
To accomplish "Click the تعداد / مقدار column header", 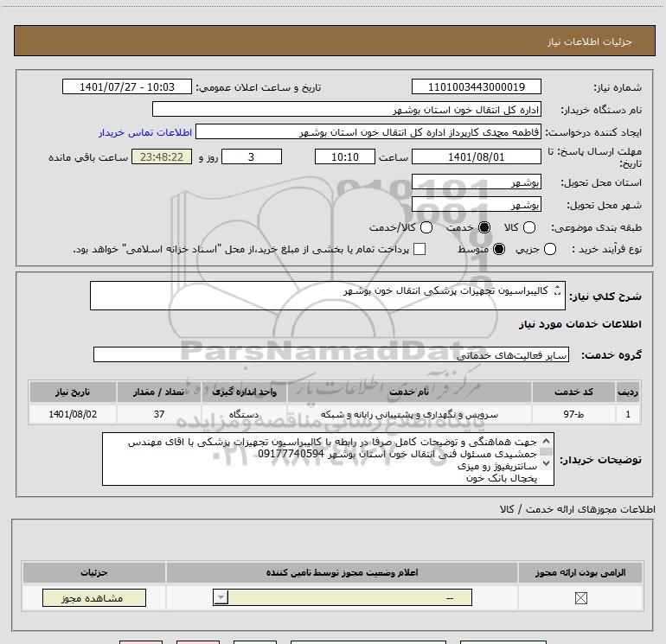I will point(159,392).
